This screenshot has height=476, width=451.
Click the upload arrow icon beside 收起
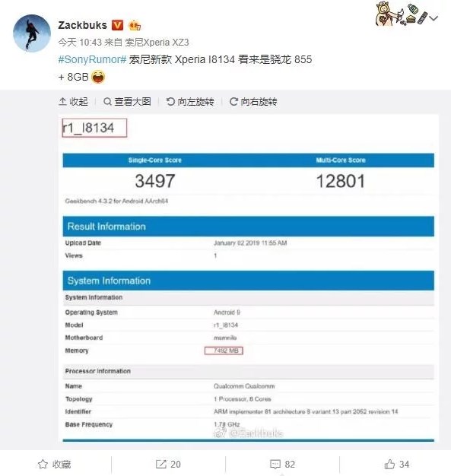[x=62, y=102]
